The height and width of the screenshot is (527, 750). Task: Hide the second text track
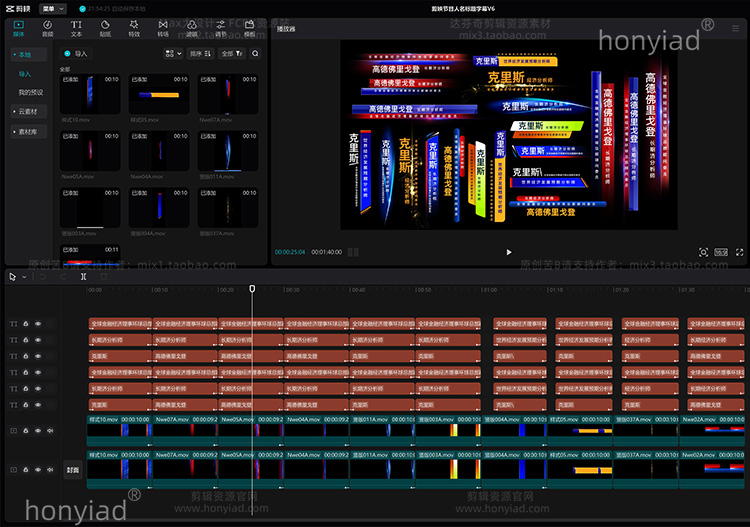(38, 340)
